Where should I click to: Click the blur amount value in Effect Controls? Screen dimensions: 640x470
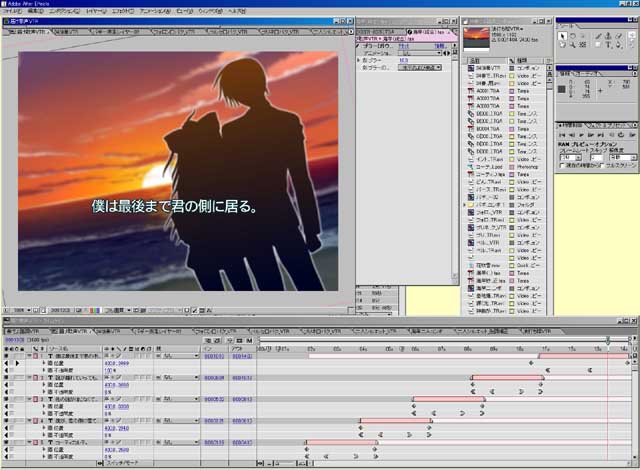point(403,60)
